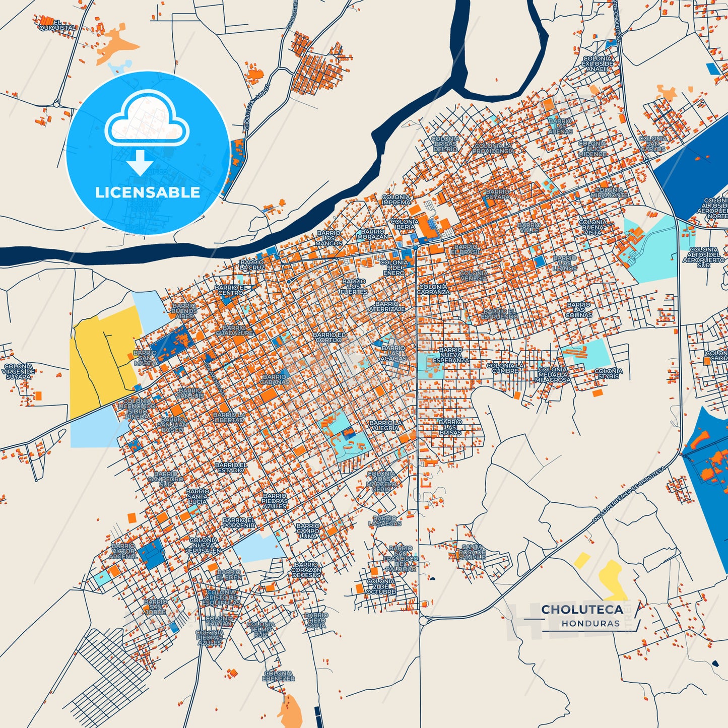Viewport: 728px width, 728px height.
Task: Click the Colonia Ebenezer label
Action: [278, 676]
